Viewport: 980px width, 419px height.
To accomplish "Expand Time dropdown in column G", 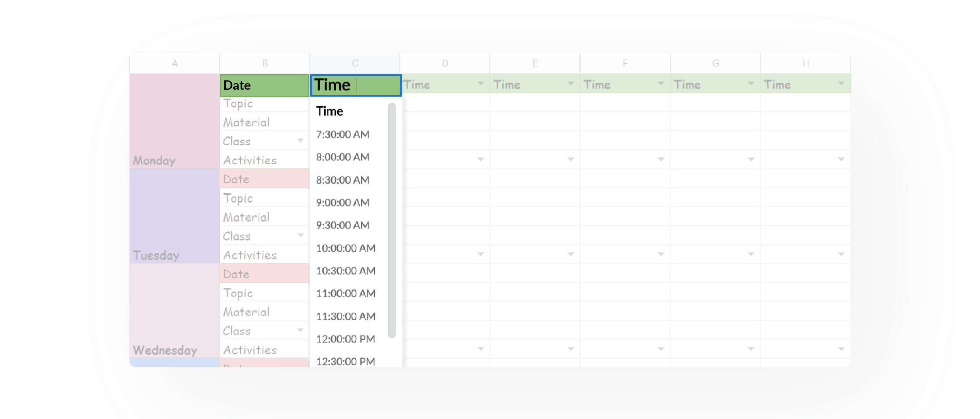I will [751, 84].
